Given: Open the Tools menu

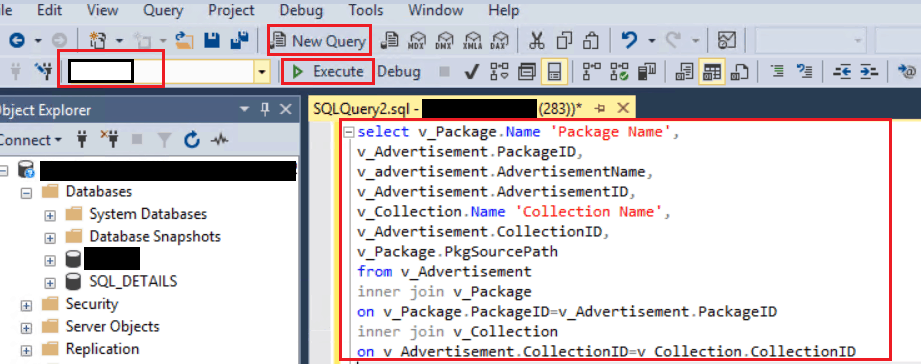Looking at the screenshot, I should pos(365,10).
